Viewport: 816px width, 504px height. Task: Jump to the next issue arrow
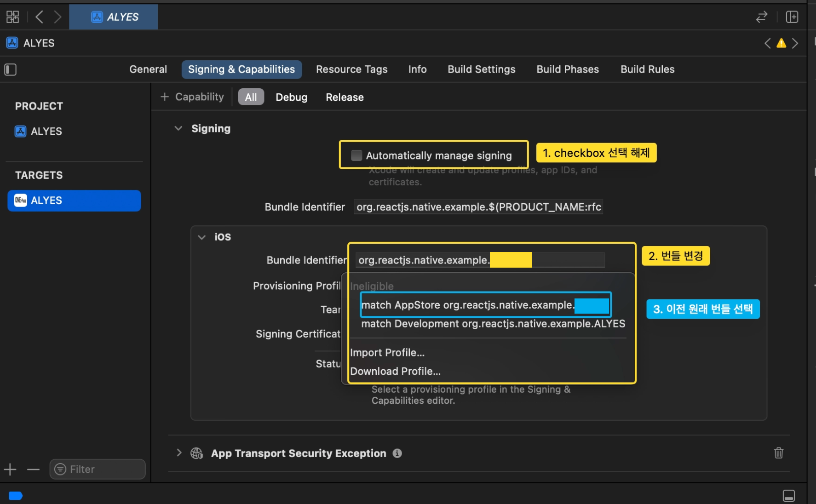tap(795, 43)
